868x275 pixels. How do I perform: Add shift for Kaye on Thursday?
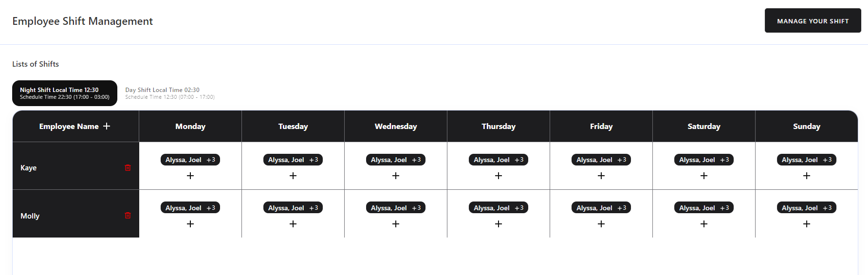499,176
